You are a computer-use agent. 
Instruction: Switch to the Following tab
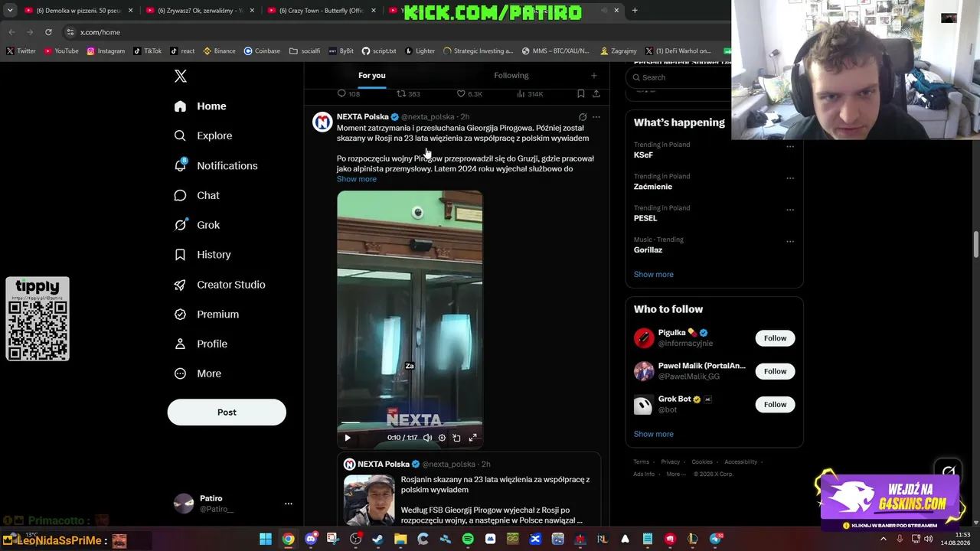pos(511,75)
